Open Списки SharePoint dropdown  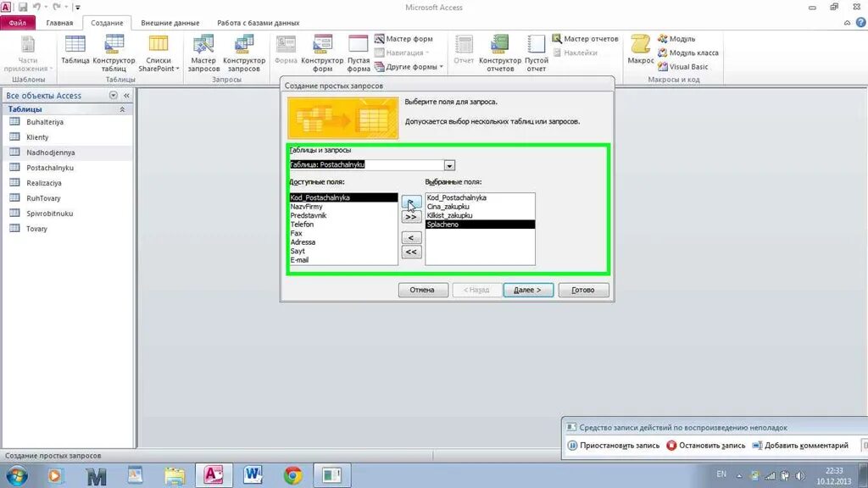[x=159, y=53]
